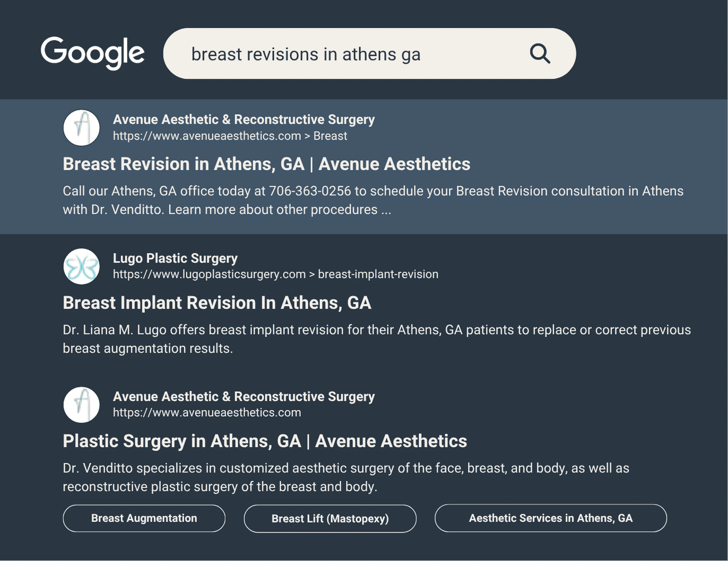Viewport: 728px width, 561px height.
Task: Open the breast-implant-revision breadcrumb segment
Action: 378,274
